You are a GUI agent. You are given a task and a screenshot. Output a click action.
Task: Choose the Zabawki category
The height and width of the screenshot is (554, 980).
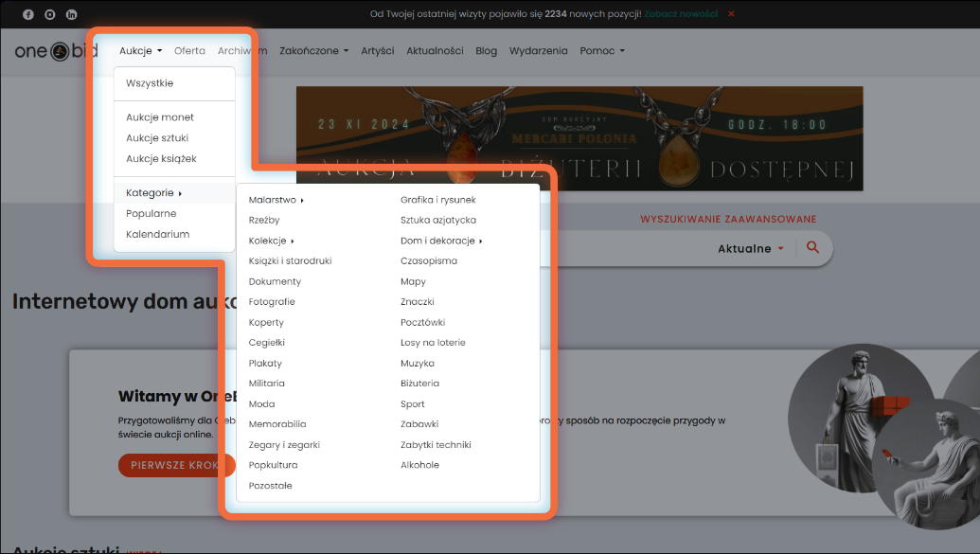pos(419,424)
